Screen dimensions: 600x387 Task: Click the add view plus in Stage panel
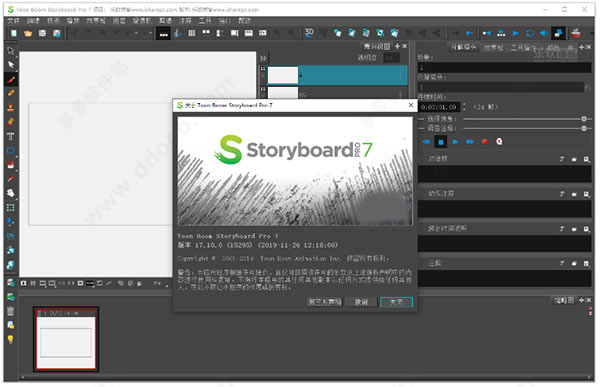click(x=397, y=46)
